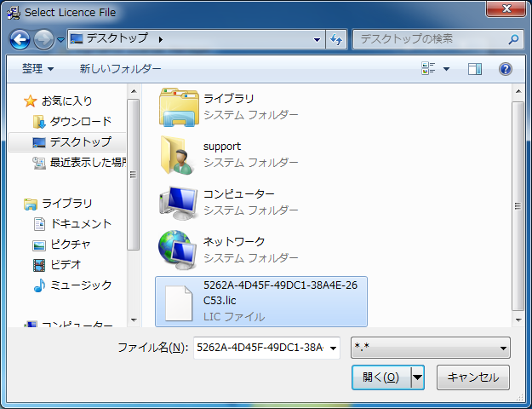
Task: Click the navigation pane scrollbar thumb
Action: (134, 175)
